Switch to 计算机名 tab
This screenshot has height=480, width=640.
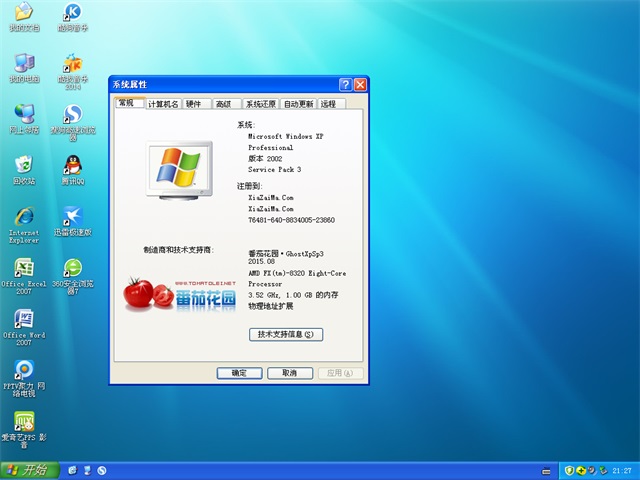(x=163, y=104)
